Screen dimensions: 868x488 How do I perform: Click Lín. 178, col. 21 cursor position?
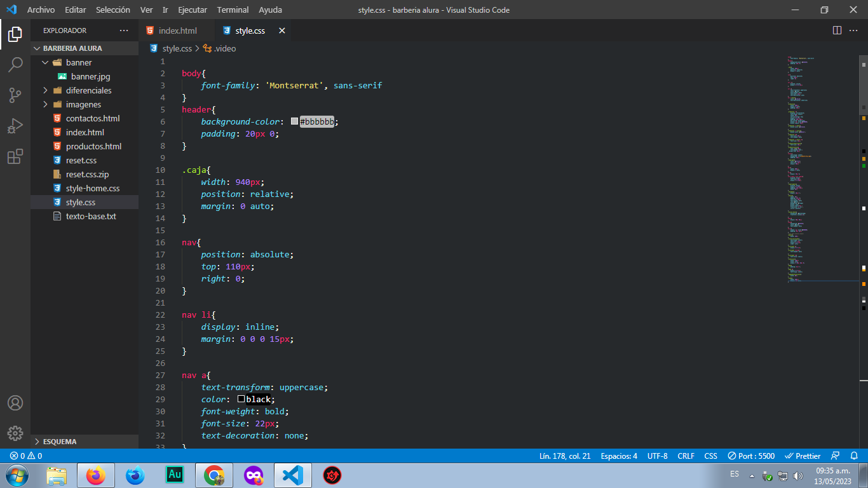coord(565,456)
